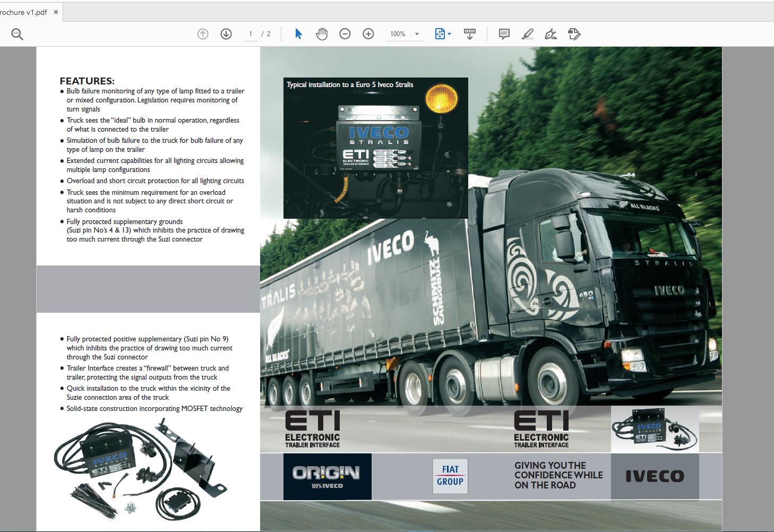The image size is (774, 532).
Task: Switch to the brochure v1.pdf document tab
Action: pos(25,12)
